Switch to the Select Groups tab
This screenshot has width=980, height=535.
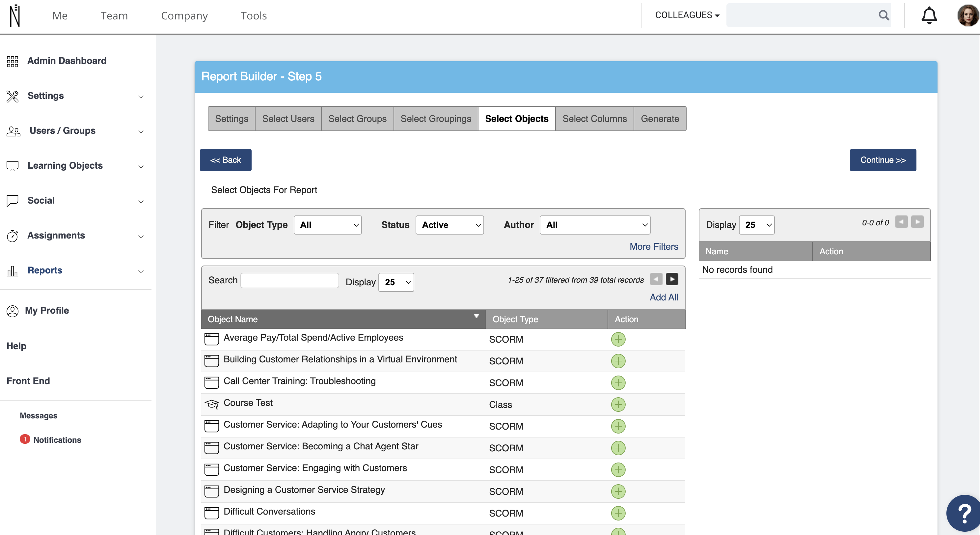(x=357, y=119)
